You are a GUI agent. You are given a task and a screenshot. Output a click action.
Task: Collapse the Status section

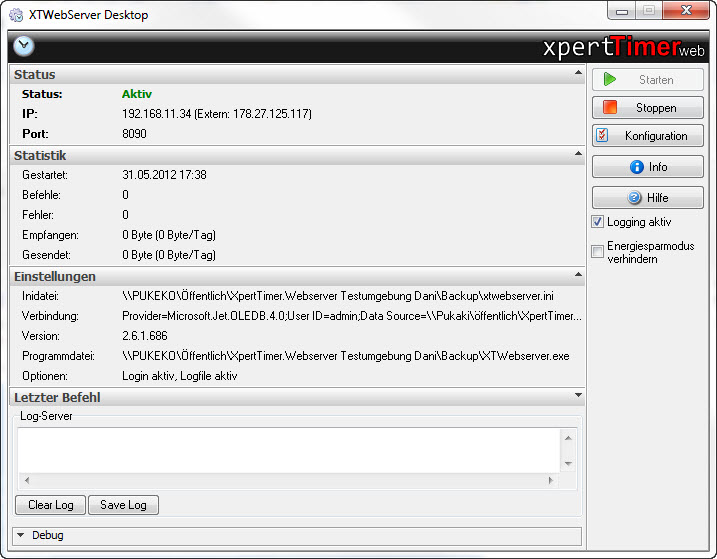(578, 73)
